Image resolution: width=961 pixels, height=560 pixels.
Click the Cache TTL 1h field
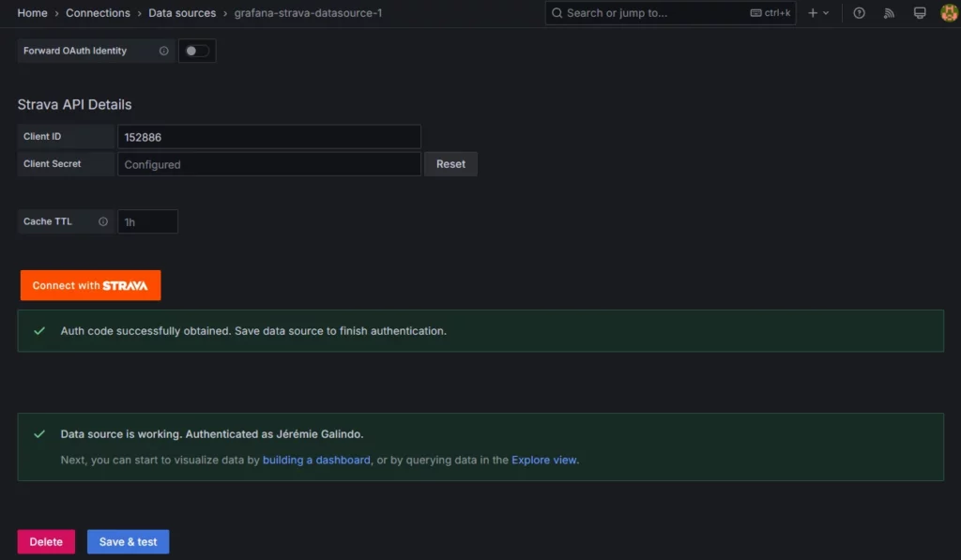tap(147, 221)
